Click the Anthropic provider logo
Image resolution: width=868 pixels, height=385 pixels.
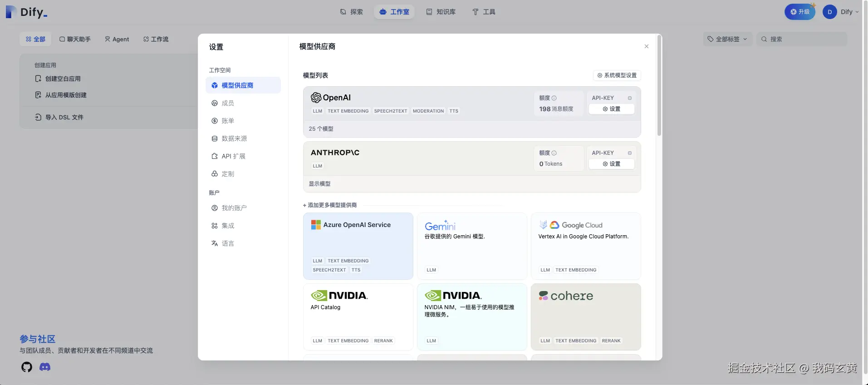click(x=335, y=153)
